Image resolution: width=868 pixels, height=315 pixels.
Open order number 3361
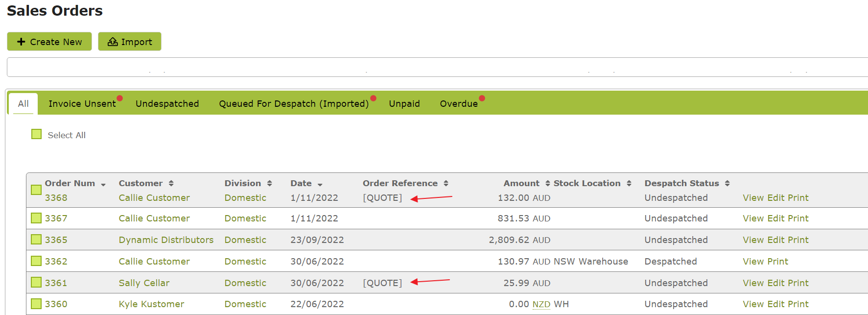coord(56,283)
